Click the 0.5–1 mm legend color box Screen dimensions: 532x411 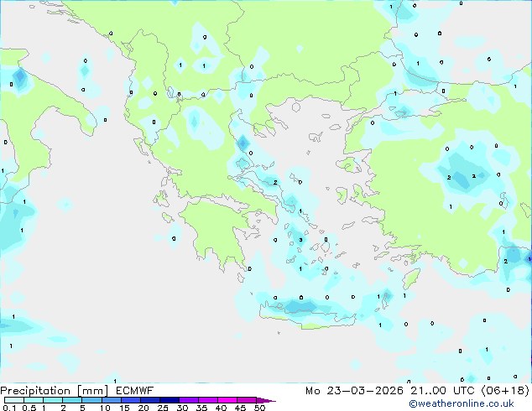pyautogui.click(x=34, y=400)
